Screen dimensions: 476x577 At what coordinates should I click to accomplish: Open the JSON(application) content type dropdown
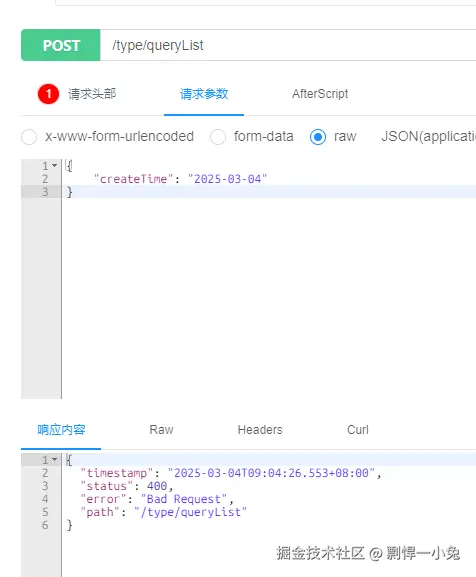pos(429,137)
